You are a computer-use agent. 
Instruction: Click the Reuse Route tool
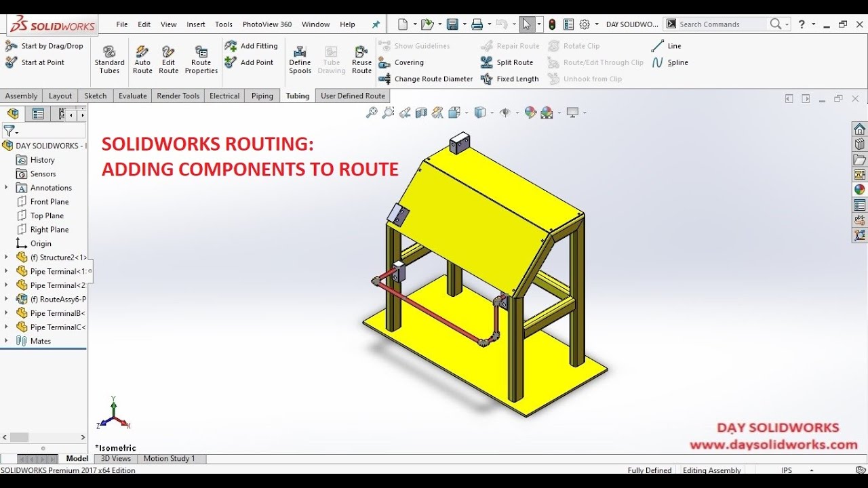(x=361, y=60)
